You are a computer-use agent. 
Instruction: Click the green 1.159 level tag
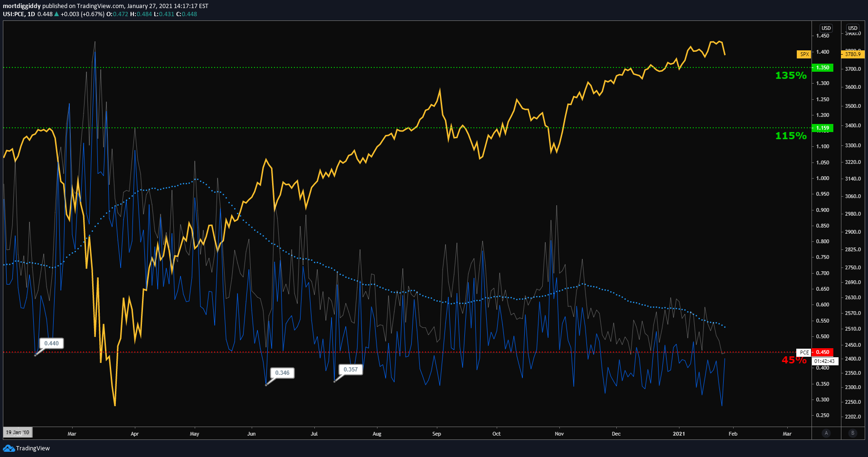point(822,128)
